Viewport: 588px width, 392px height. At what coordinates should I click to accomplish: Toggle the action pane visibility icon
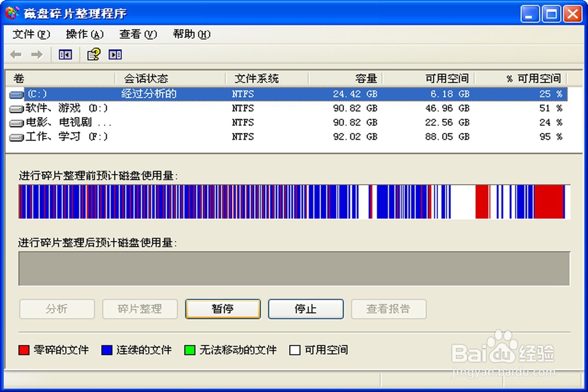(115, 54)
